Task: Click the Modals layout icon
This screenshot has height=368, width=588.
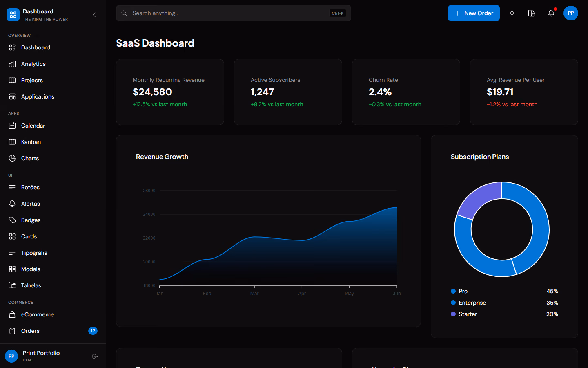Action: (12, 269)
